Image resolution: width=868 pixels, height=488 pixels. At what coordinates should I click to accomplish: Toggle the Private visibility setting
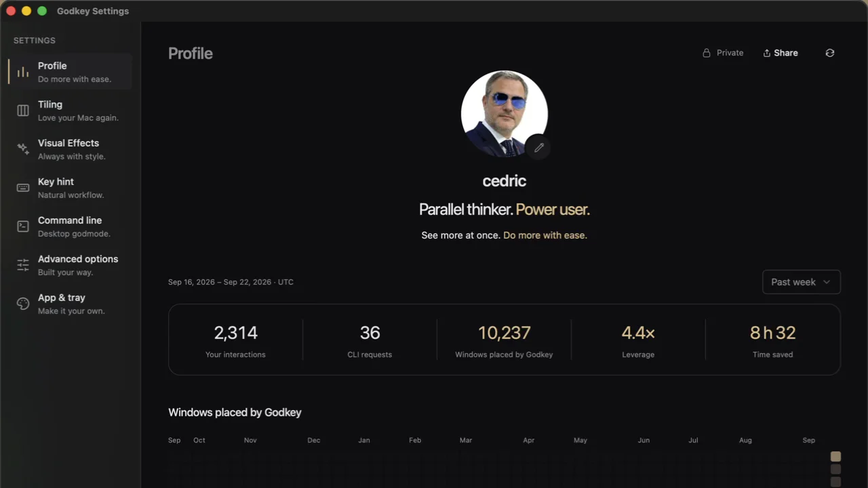click(x=723, y=53)
